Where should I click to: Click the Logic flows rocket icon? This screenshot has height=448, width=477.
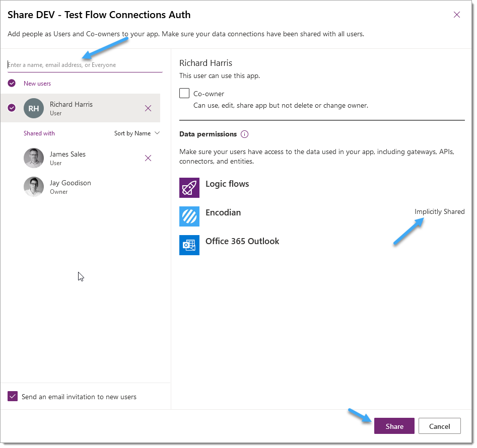point(189,188)
